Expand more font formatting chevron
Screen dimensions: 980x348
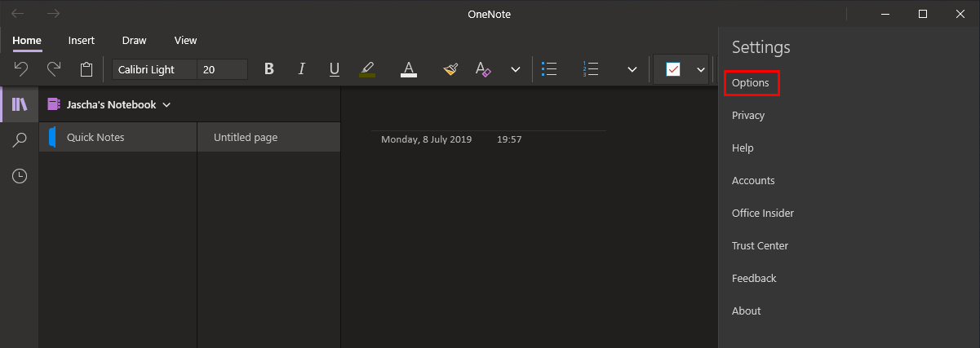(x=516, y=69)
